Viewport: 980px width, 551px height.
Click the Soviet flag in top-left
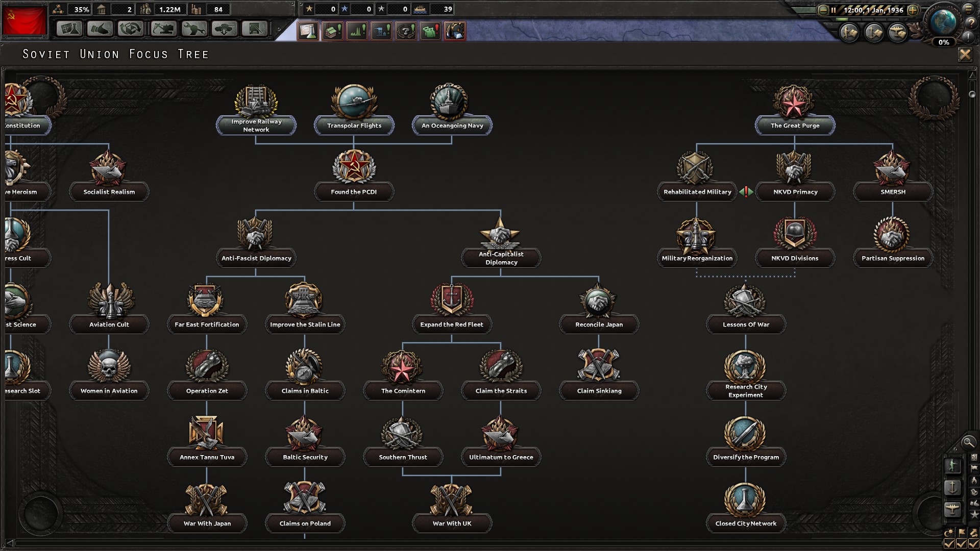(x=24, y=20)
